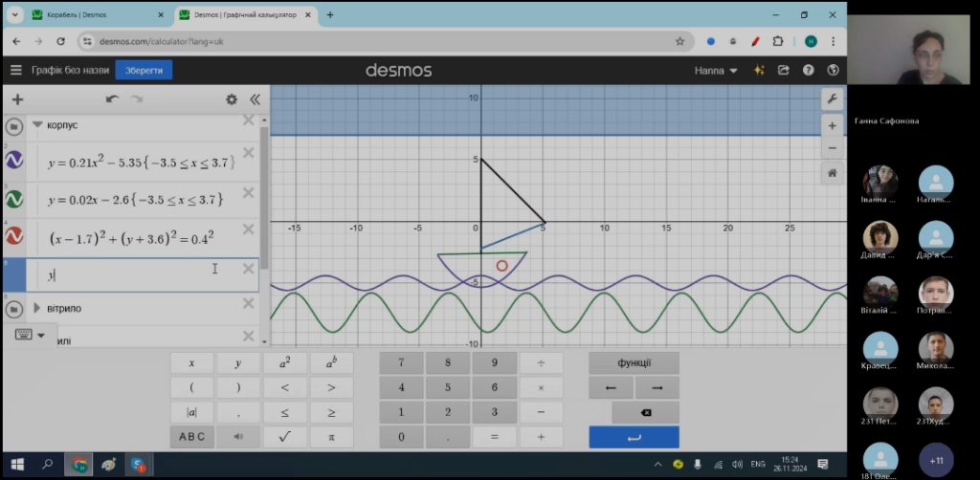The height and width of the screenshot is (480, 980).
Task: Open expression list settings gear
Action: (x=232, y=99)
